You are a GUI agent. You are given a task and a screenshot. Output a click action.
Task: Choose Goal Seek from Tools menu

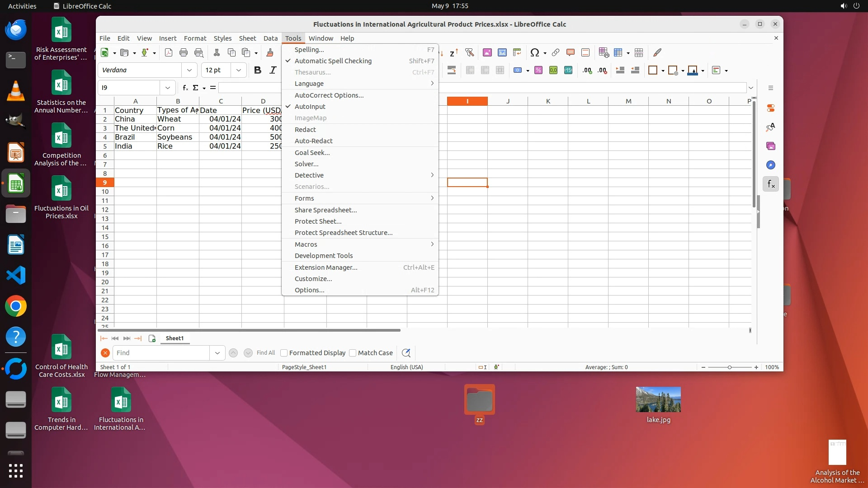tap(312, 153)
